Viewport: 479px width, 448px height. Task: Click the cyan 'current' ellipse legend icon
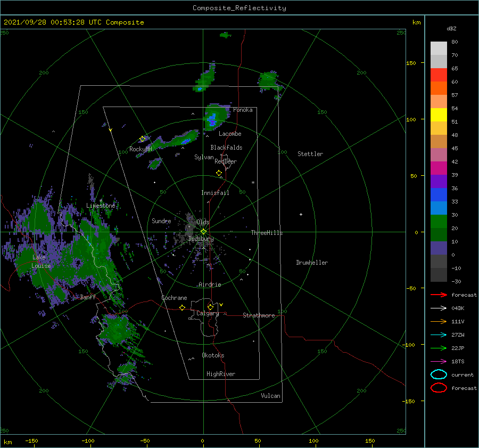439,374
